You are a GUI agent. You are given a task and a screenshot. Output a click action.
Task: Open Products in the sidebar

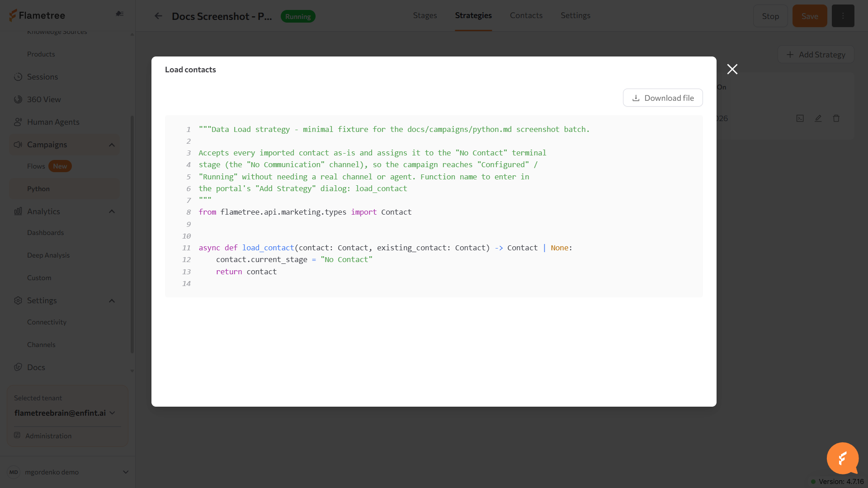tap(41, 54)
